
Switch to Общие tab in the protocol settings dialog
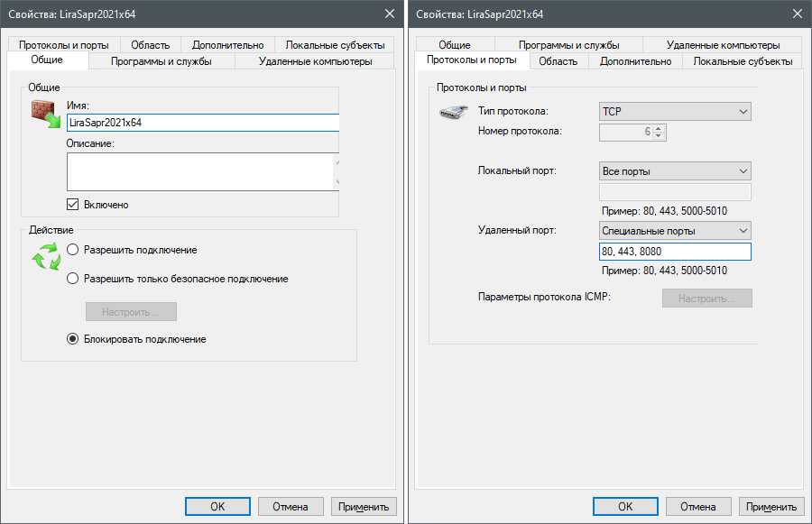(455, 45)
